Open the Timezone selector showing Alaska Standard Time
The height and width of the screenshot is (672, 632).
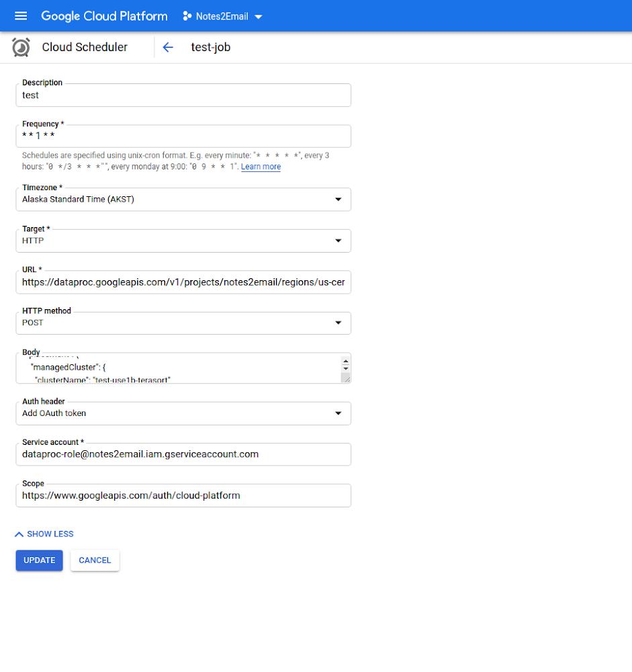[x=181, y=199]
